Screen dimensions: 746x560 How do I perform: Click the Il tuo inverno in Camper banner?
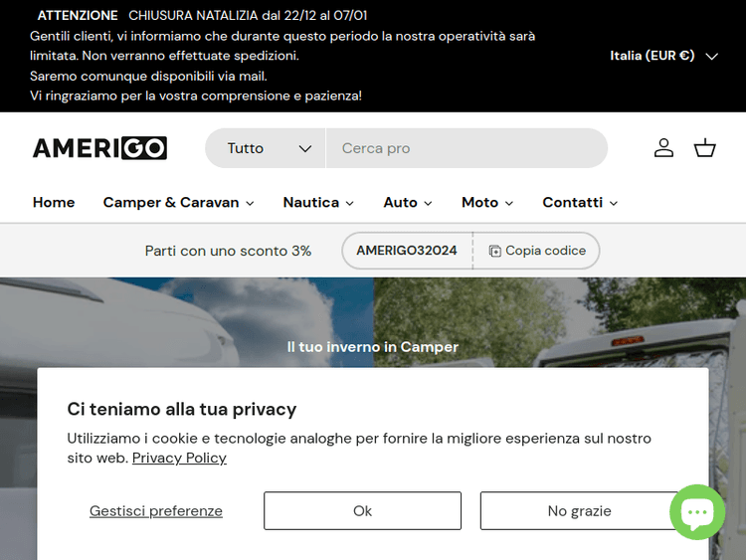[x=373, y=347]
